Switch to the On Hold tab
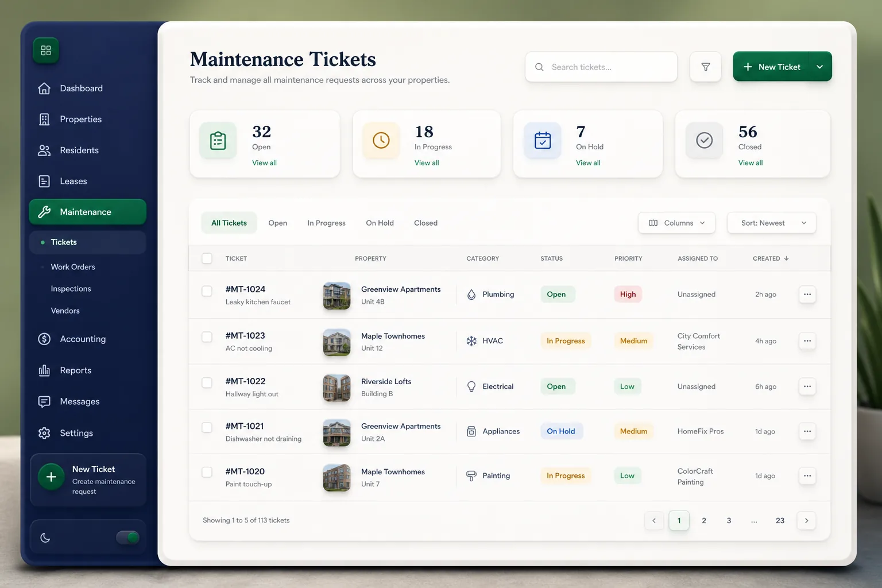Viewport: 882px width, 588px height. [380, 223]
